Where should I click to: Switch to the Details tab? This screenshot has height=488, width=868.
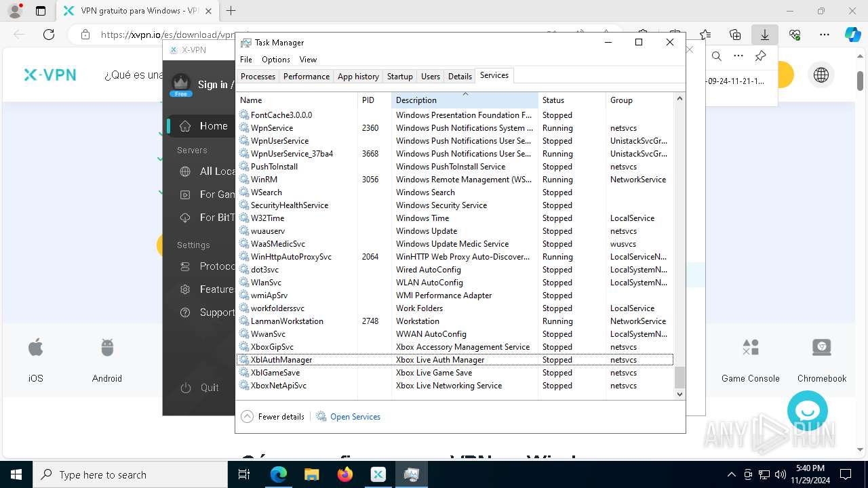click(460, 77)
